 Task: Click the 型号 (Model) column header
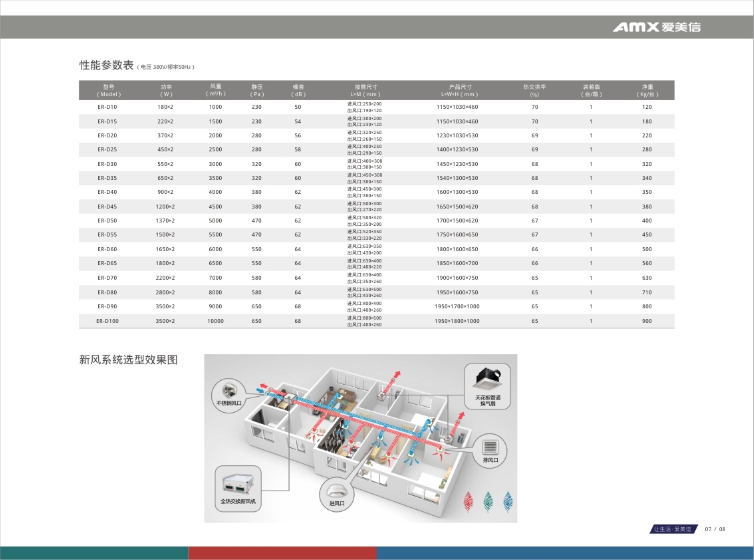(x=109, y=90)
